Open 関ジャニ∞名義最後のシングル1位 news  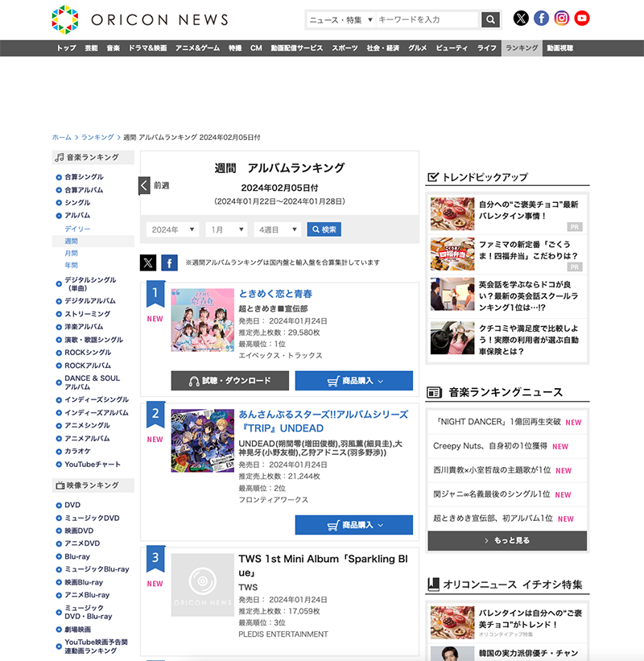pyautogui.click(x=491, y=494)
